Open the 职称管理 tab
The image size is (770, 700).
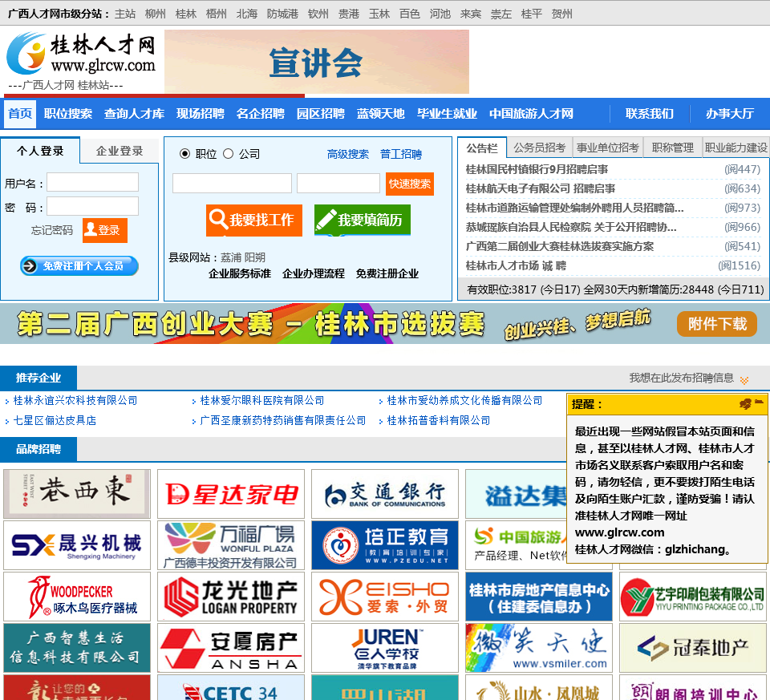pos(673,148)
